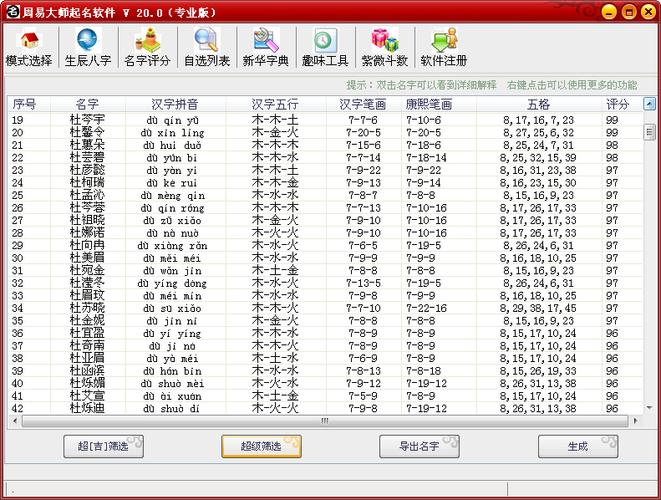Screen dimensions: 661x500
Task: Select name 杜艾宣 in row 41
Action: [x=87, y=396]
